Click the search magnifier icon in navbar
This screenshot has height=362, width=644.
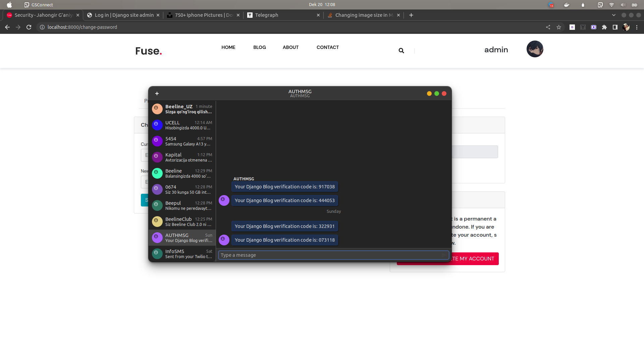pyautogui.click(x=401, y=51)
